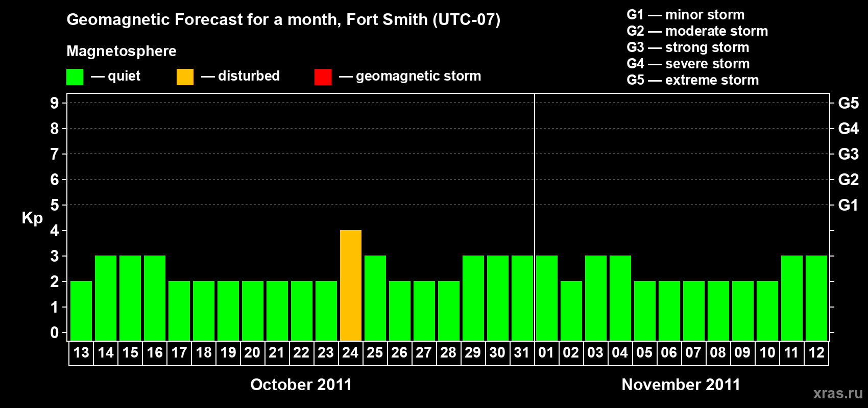Click the G2 right axis label
Screen dimensions: 868x408
(x=849, y=180)
